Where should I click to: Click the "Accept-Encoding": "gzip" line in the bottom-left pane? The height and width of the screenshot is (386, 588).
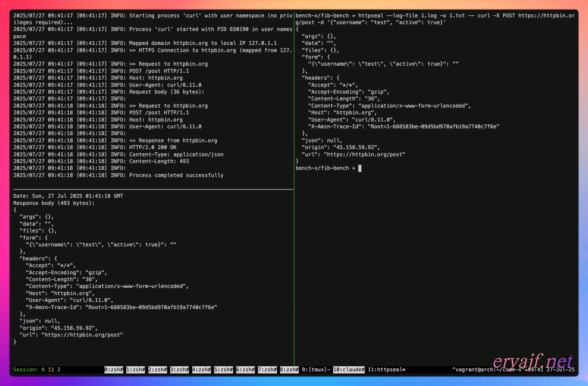(x=66, y=273)
